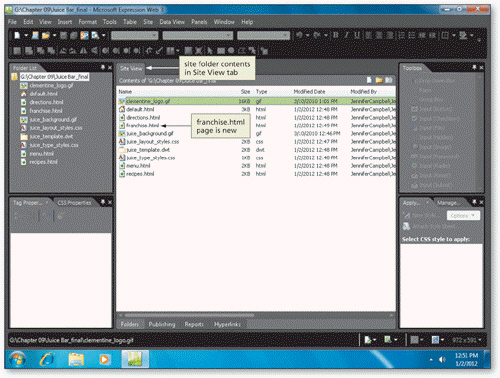Sort by the Type column header

261,91
